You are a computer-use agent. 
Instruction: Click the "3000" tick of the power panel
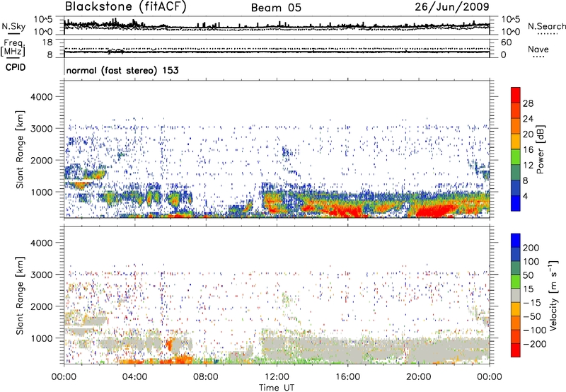coord(41,129)
